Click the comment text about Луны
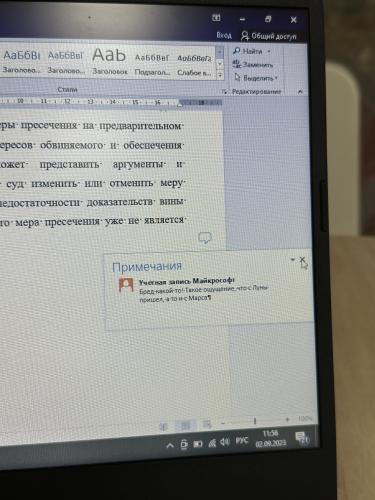 [x=203, y=294]
